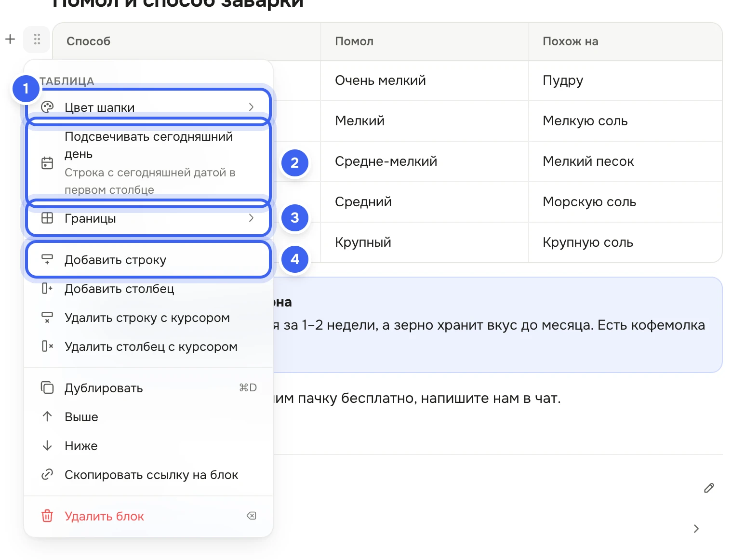Click the Помол column header
745x560 pixels.
425,41
